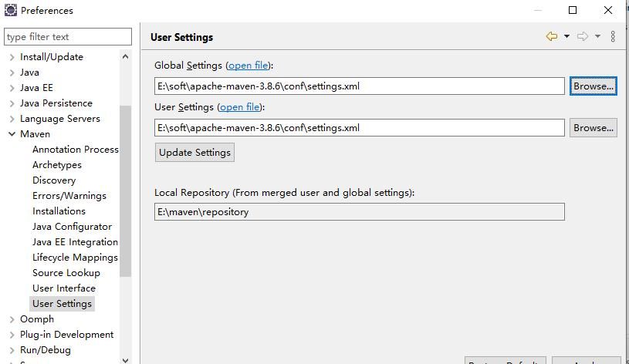Browse for User Settings file

coord(593,128)
